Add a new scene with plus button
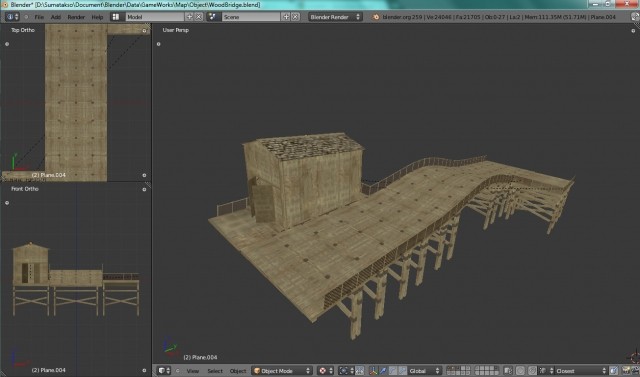Screen dimensions: 640x377 [286, 17]
